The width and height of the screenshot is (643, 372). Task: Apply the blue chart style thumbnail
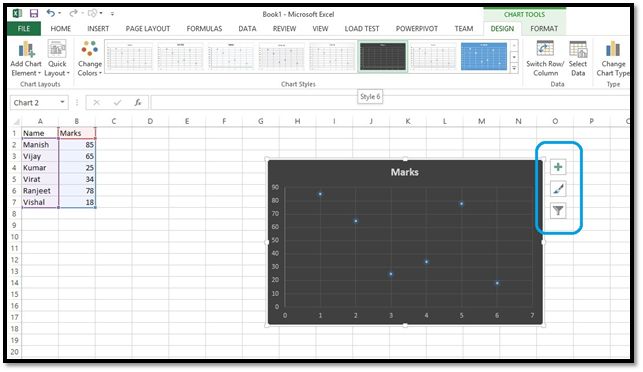tap(484, 57)
